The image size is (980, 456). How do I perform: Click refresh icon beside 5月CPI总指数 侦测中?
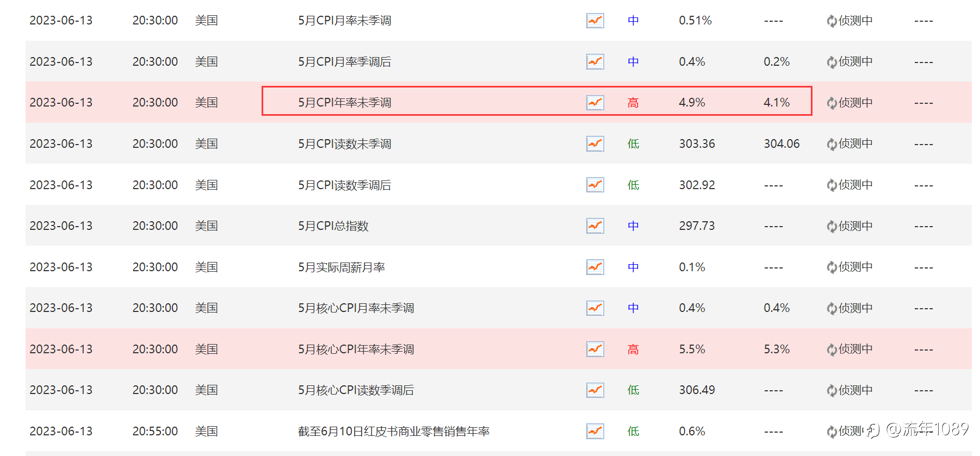832,226
